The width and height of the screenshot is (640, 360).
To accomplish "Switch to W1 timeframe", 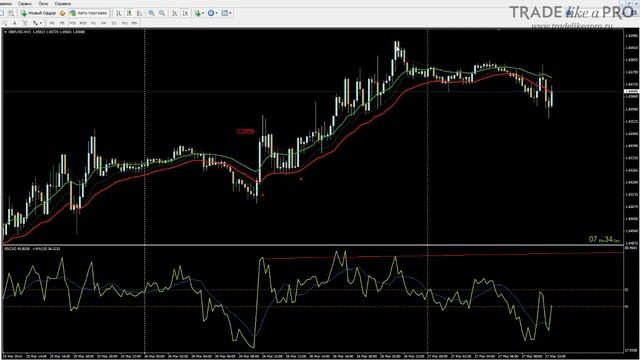I will 124,23.
